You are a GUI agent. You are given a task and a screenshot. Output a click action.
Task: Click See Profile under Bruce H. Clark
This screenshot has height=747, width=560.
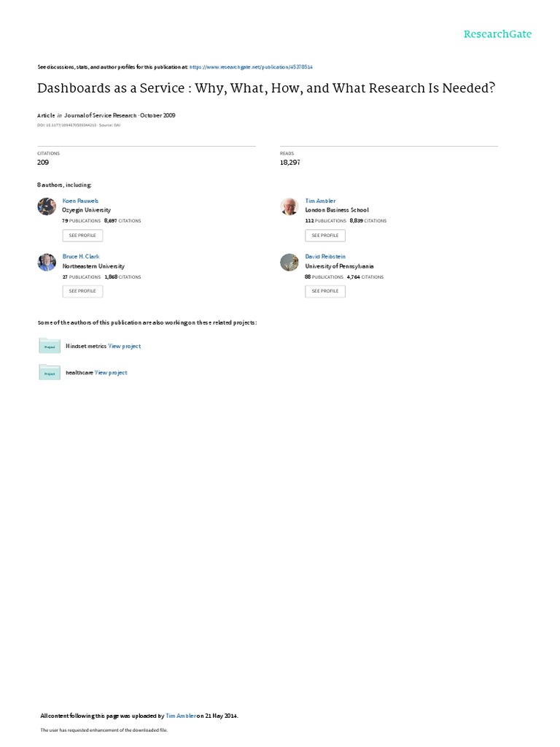pos(82,291)
